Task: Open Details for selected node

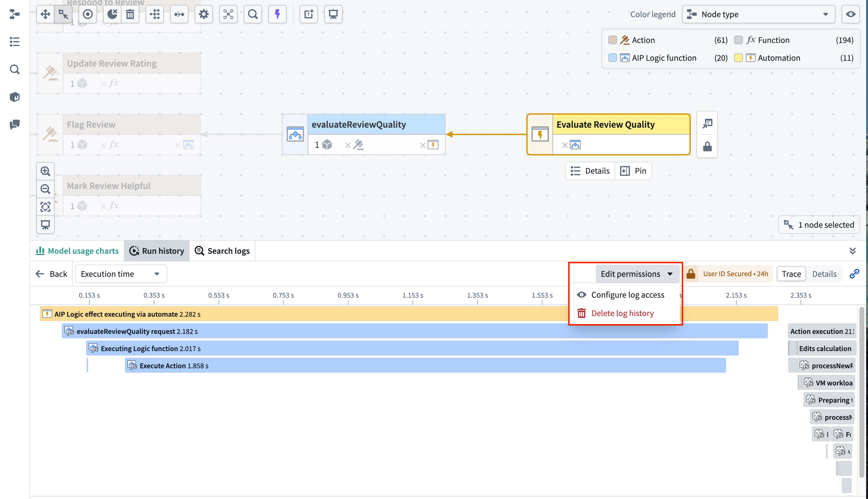Action: tap(590, 171)
